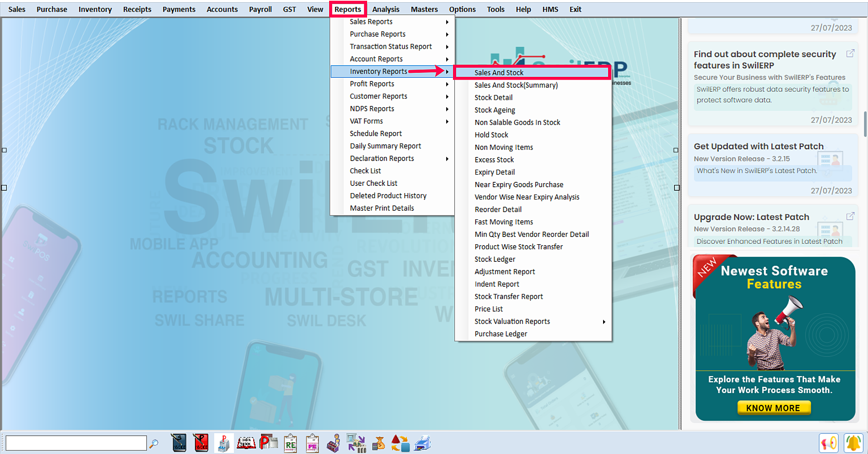
Task: Expand Purchase Reports submenu arrow
Action: click(447, 34)
